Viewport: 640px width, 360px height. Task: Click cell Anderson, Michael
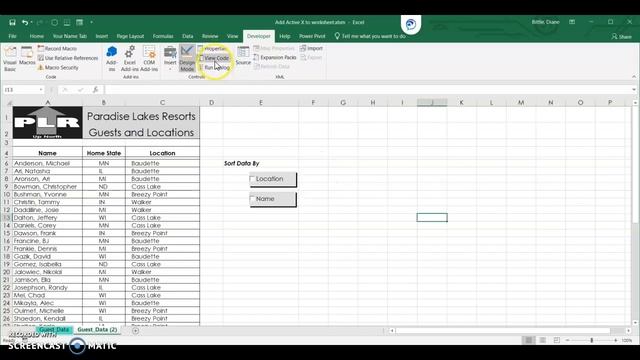click(x=47, y=163)
